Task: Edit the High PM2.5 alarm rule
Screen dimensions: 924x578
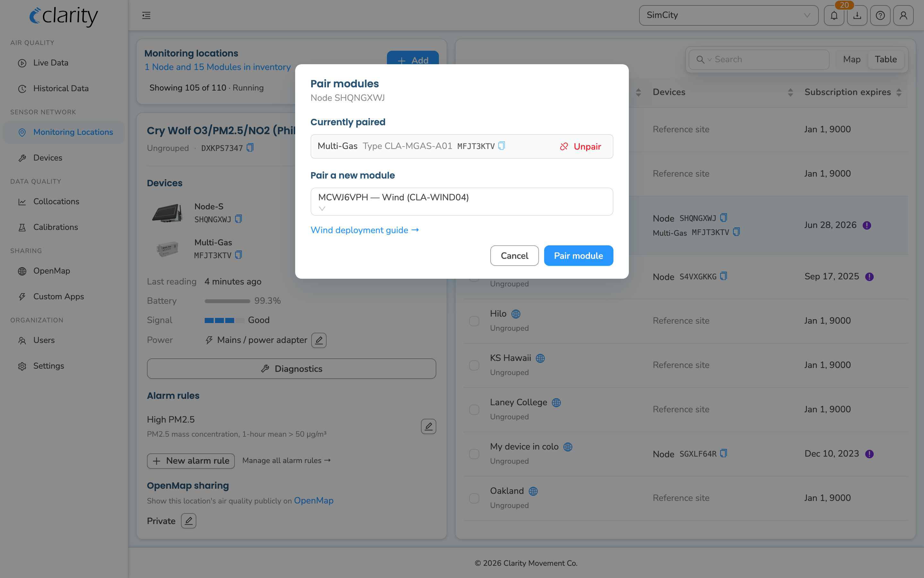Action: pyautogui.click(x=428, y=426)
